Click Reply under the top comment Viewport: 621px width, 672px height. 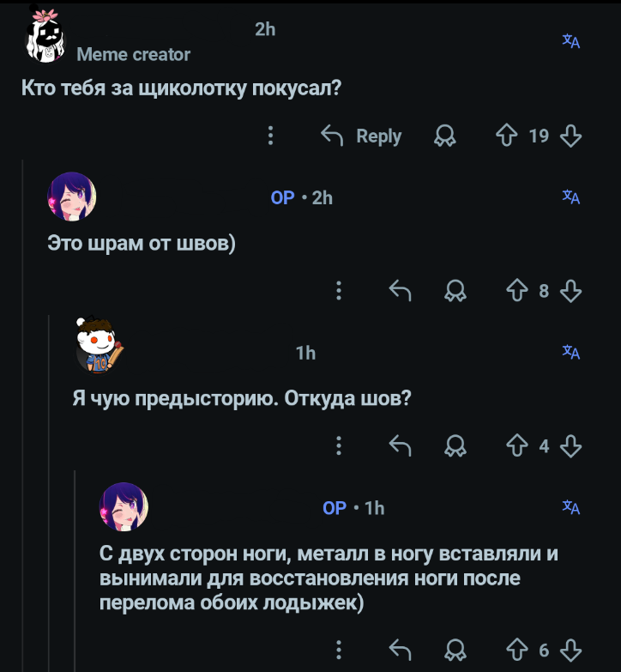(361, 136)
